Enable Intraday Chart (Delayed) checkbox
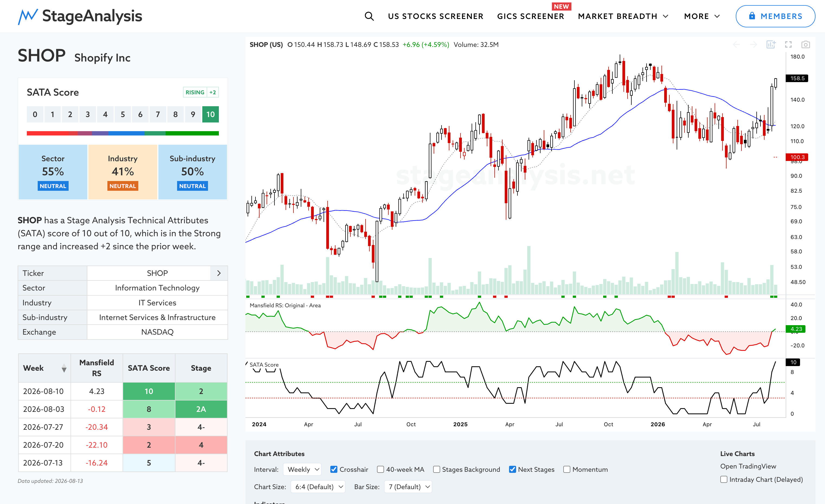 [x=724, y=479]
